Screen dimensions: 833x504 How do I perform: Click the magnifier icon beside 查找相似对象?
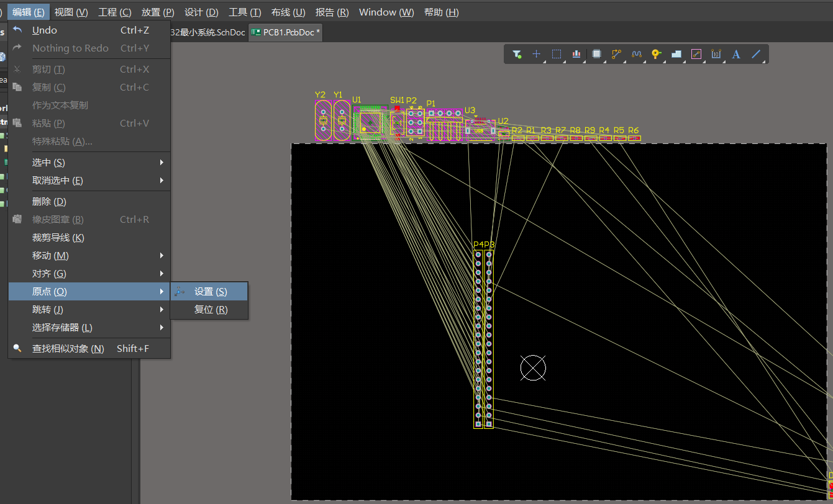[17, 348]
